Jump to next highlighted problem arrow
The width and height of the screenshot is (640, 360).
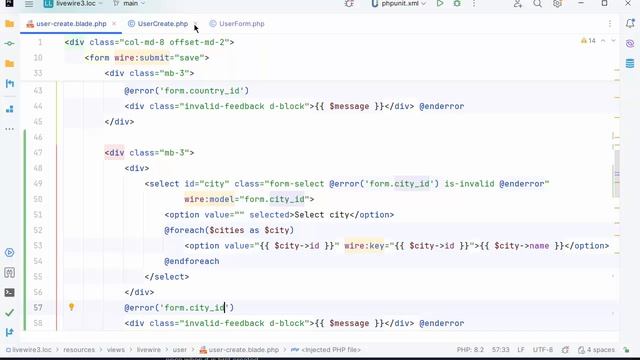pyautogui.click(x=613, y=41)
